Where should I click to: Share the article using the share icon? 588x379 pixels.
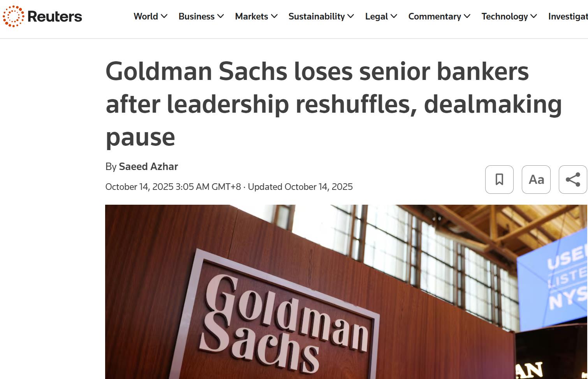pos(573,179)
